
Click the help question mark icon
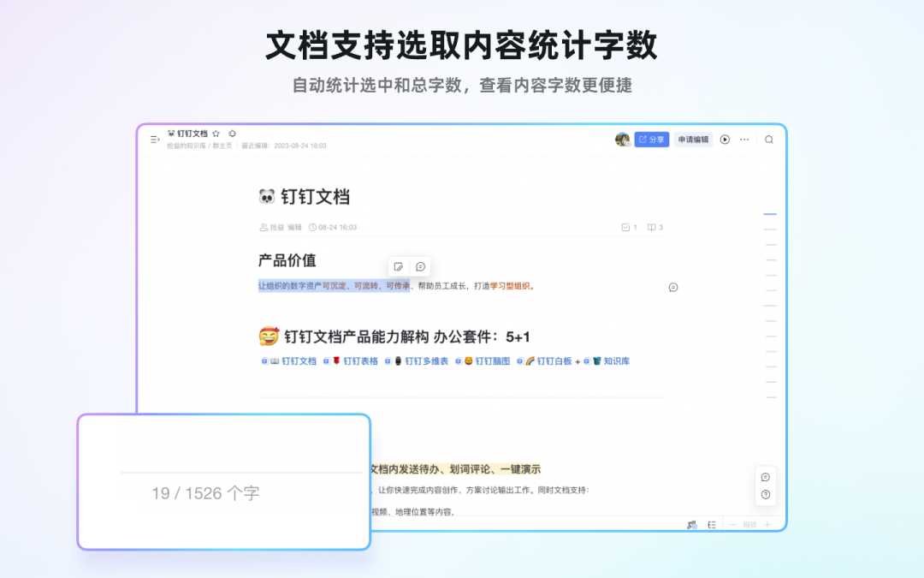click(765, 494)
